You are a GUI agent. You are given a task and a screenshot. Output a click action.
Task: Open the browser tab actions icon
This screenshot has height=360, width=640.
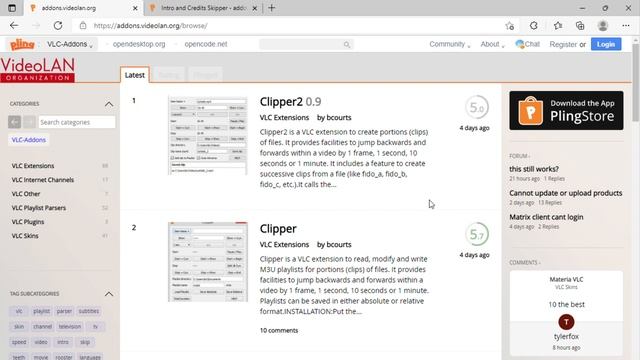tap(12, 8)
